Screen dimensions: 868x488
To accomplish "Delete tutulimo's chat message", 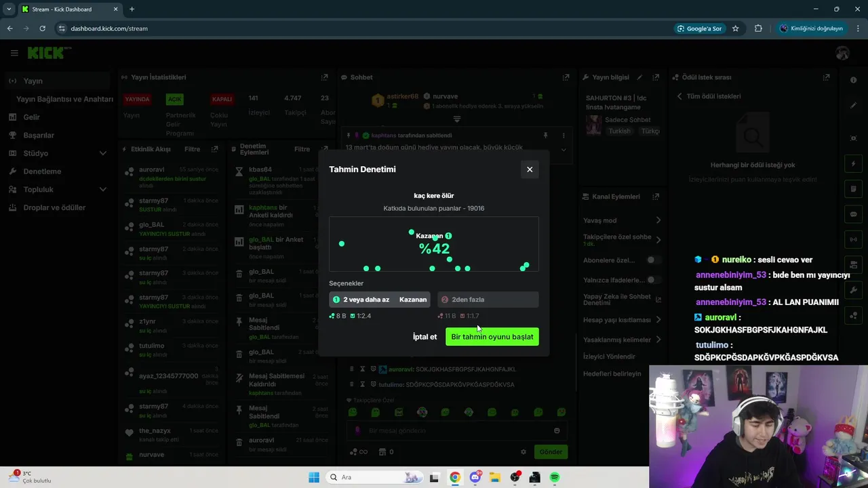I will click(x=351, y=385).
